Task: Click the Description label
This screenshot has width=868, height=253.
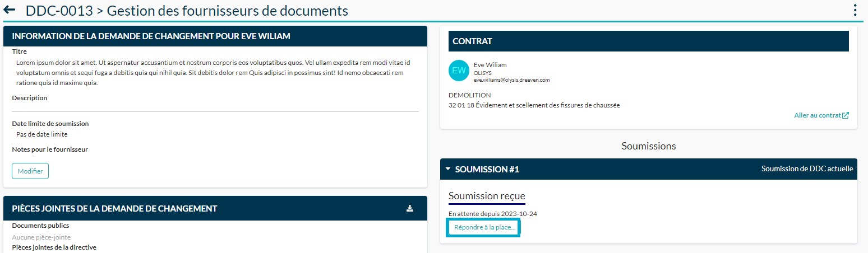Action: click(30, 98)
